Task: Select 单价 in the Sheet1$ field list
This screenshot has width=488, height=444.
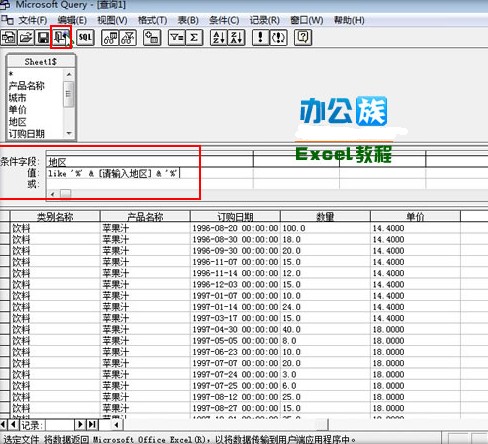Action: click(35, 110)
